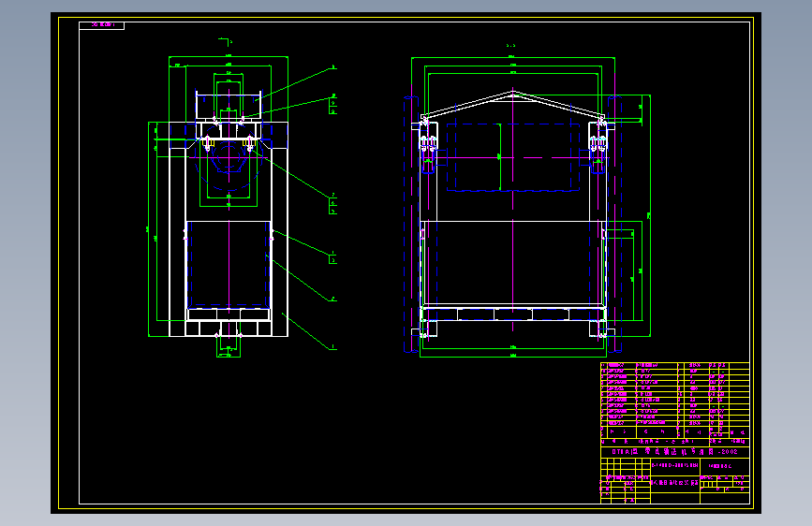This screenshot has width=812, height=526.
Task: Click the roof apex in the right view
Action: tap(512, 94)
